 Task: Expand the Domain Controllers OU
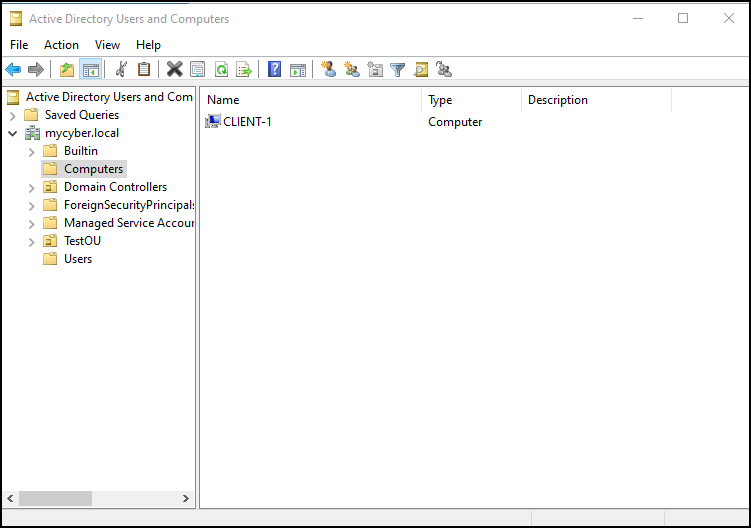click(32, 188)
